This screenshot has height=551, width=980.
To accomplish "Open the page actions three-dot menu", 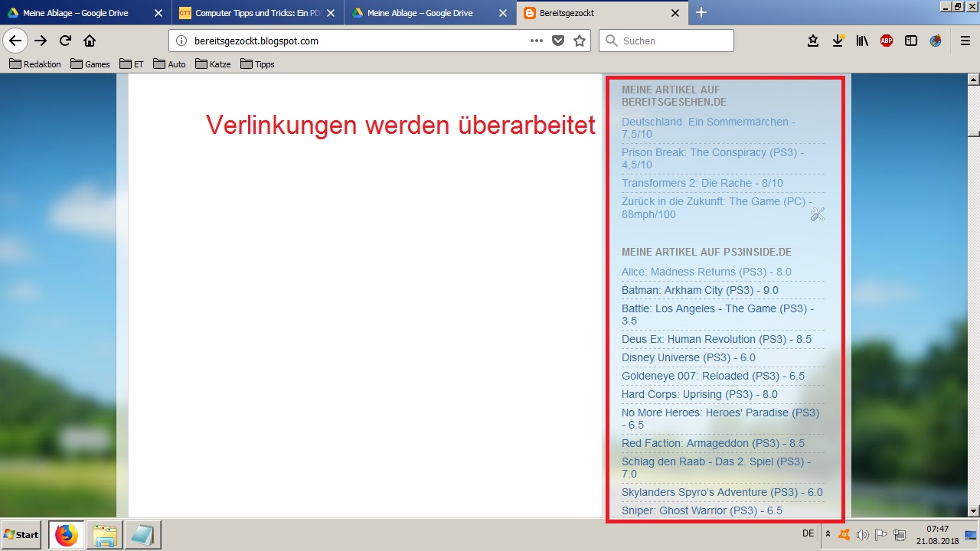I will point(537,41).
